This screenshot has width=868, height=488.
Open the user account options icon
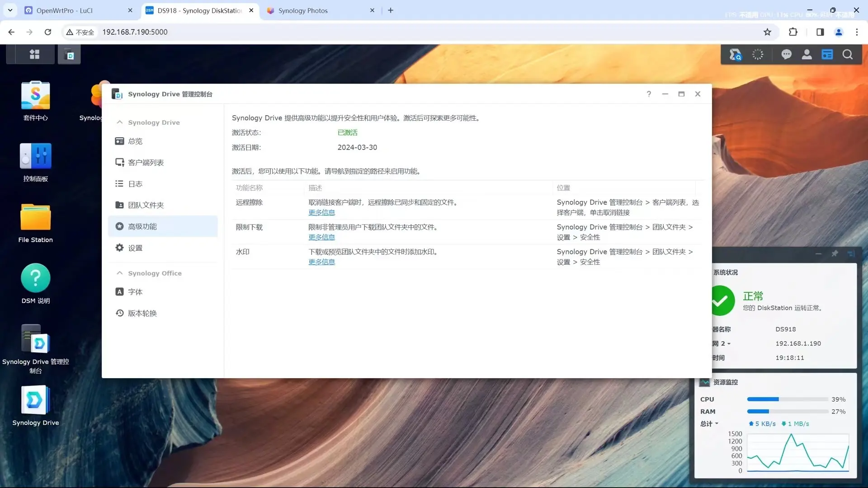[807, 55]
